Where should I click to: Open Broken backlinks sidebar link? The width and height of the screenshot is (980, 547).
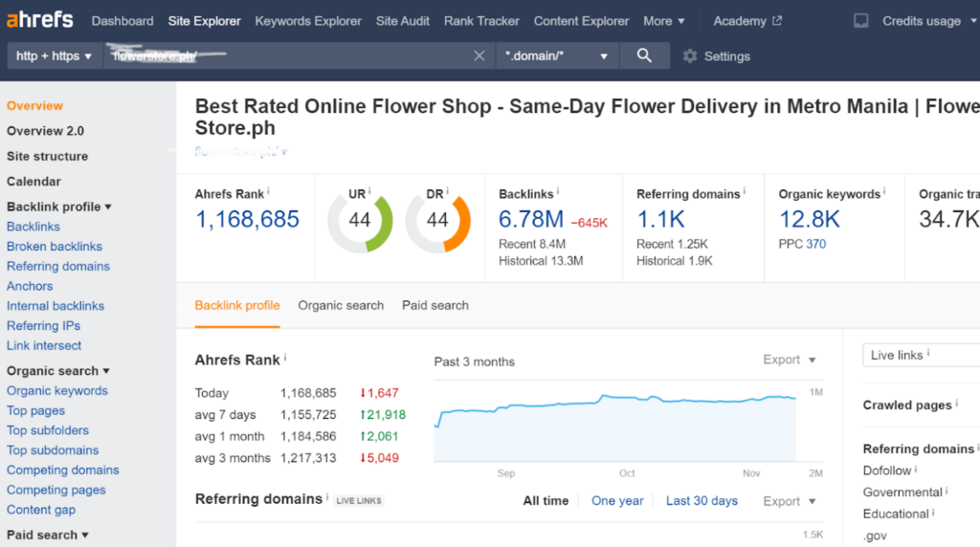(55, 247)
